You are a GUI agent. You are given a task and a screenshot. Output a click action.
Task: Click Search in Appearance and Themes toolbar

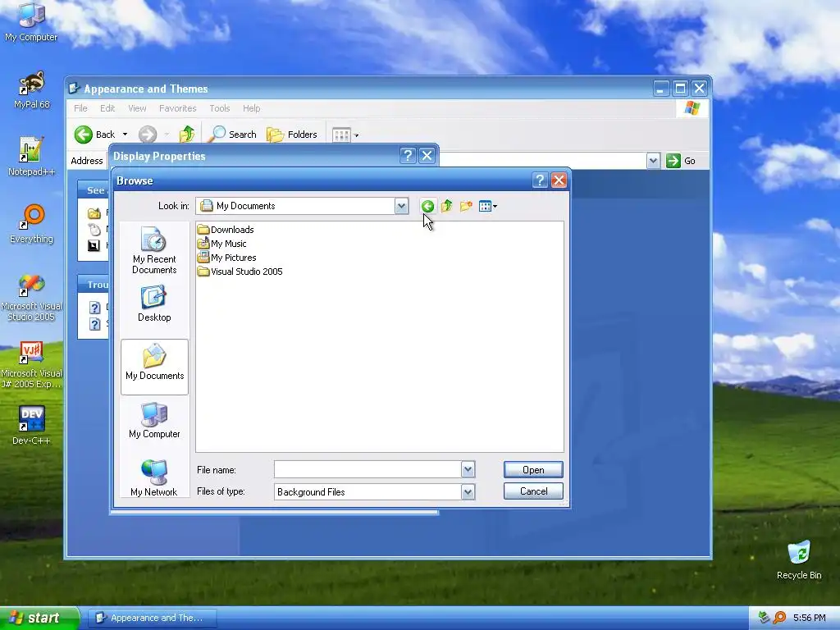coord(232,135)
